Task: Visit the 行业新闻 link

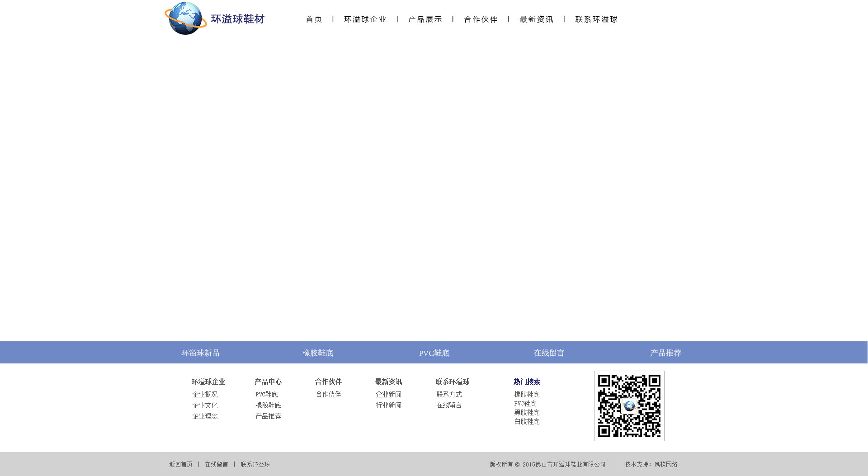Action: 388,405
